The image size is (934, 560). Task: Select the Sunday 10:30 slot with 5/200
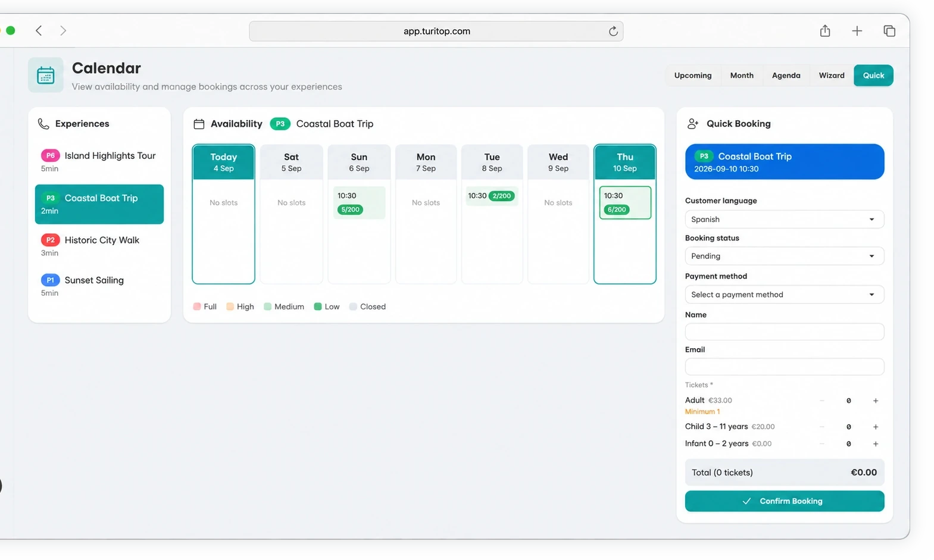click(359, 202)
